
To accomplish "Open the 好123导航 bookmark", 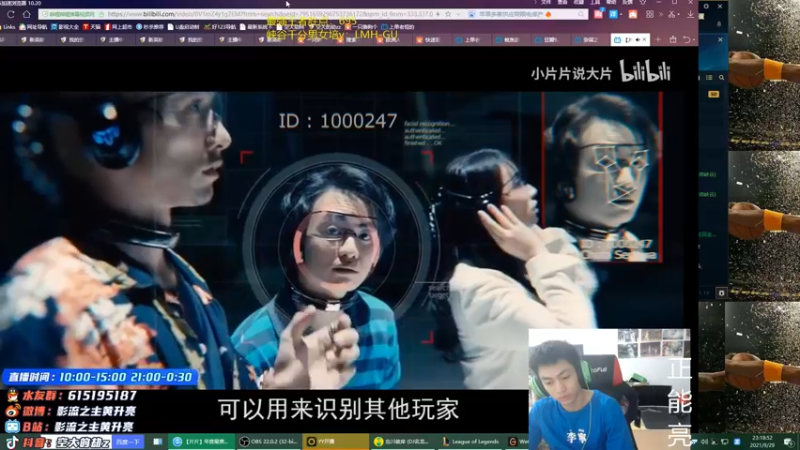I will (x=220, y=27).
